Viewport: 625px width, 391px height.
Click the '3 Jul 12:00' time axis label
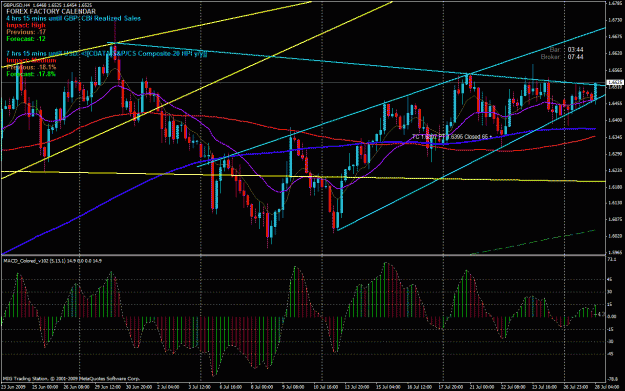tap(199, 387)
